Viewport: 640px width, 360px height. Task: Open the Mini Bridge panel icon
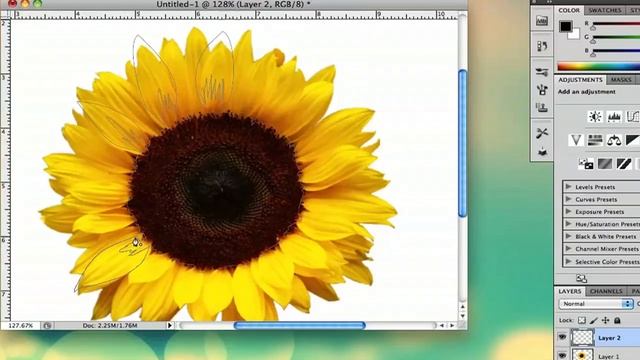pyautogui.click(x=542, y=21)
